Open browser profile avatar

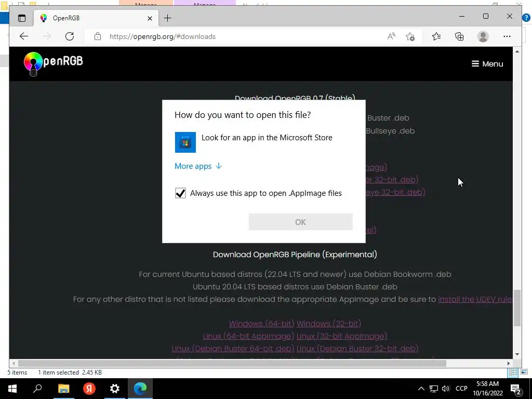483,36
